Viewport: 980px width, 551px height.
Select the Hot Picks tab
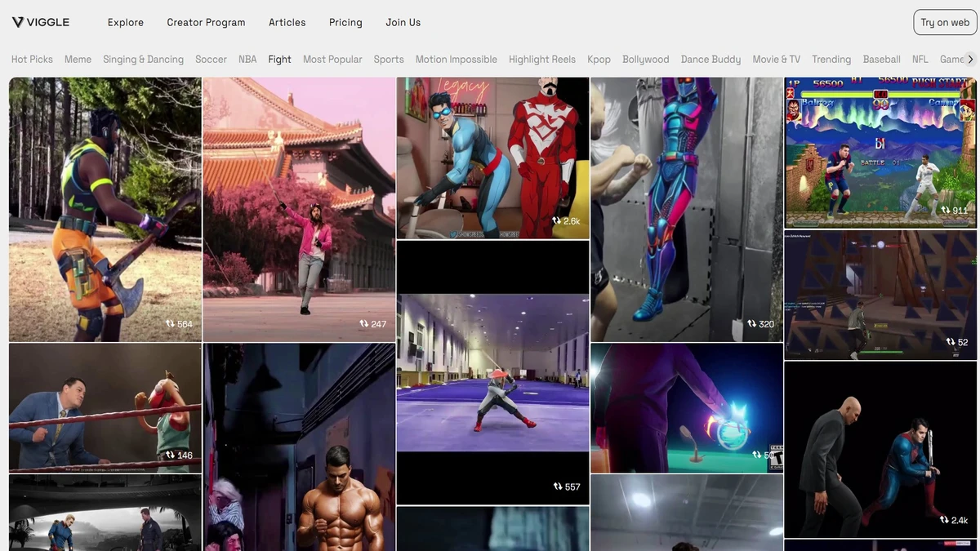click(x=32, y=60)
